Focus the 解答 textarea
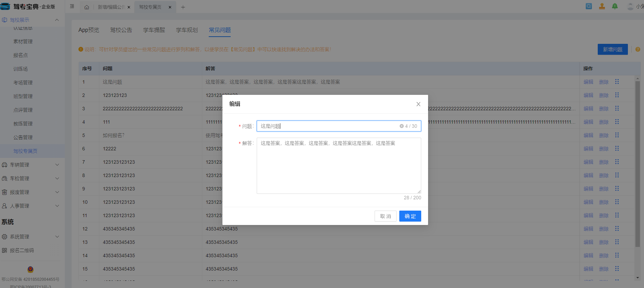 pyautogui.click(x=339, y=166)
